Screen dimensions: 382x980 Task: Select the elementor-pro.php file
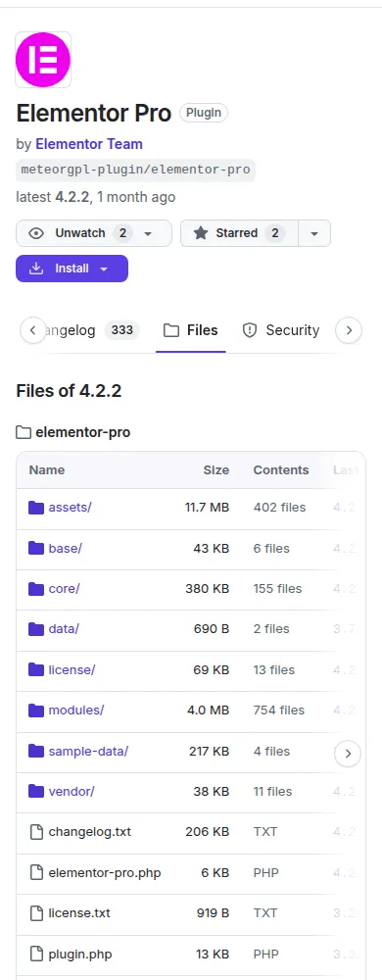(x=105, y=872)
